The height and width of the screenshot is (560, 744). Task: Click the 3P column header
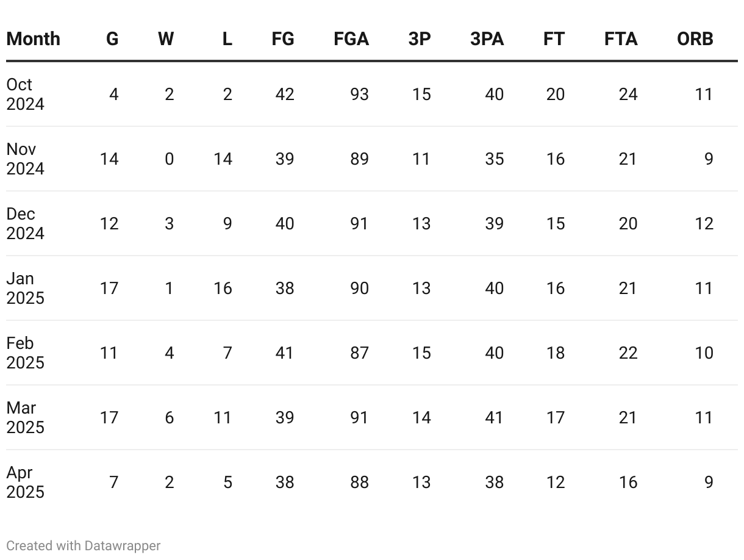click(420, 39)
